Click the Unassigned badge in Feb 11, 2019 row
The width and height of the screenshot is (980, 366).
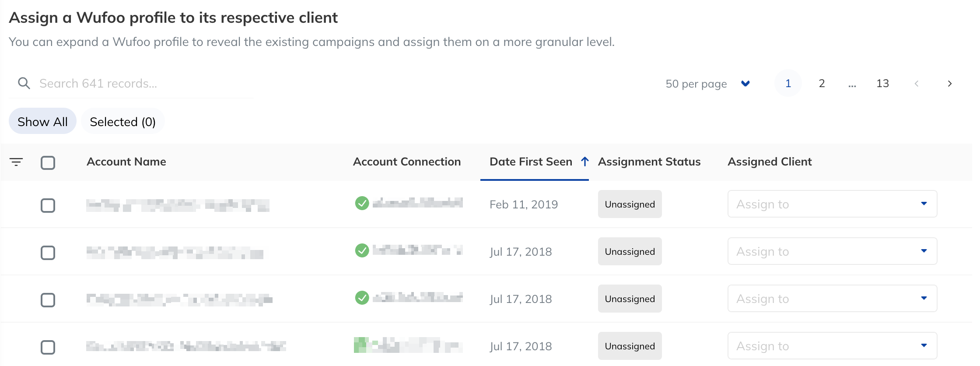[630, 204]
